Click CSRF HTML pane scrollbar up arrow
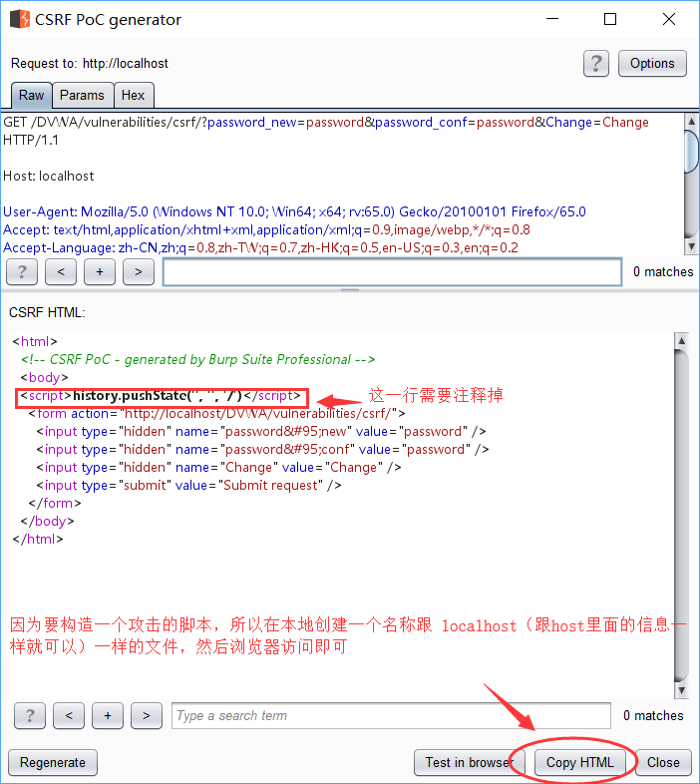 point(681,341)
